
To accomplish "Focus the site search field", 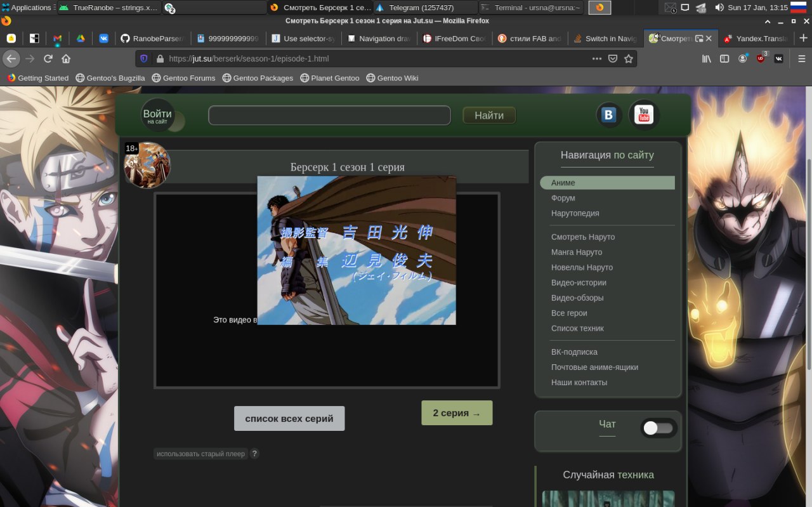I will [329, 115].
